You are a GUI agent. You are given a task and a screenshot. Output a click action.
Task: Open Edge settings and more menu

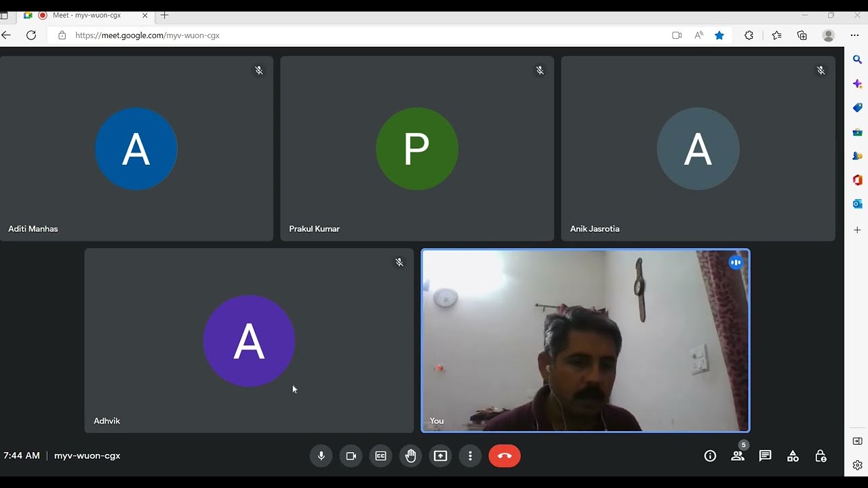(854, 35)
